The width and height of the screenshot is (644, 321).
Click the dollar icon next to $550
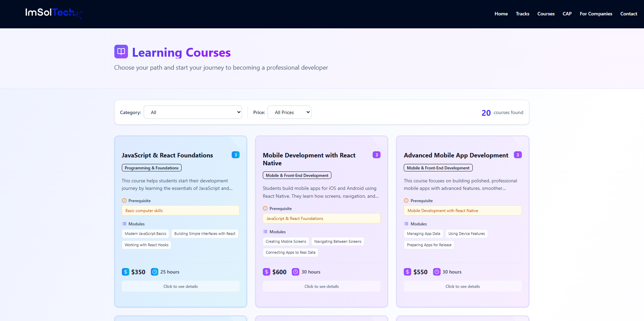pyautogui.click(x=407, y=272)
